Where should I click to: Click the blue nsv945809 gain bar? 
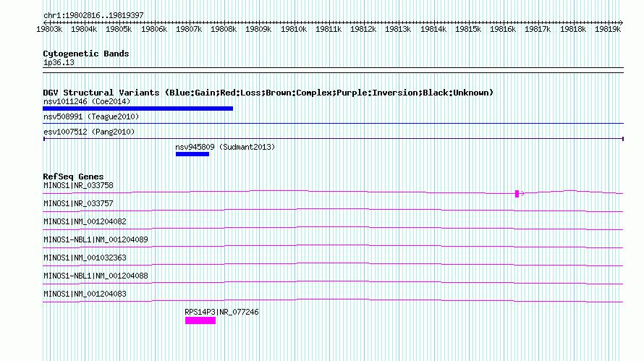[x=192, y=154]
